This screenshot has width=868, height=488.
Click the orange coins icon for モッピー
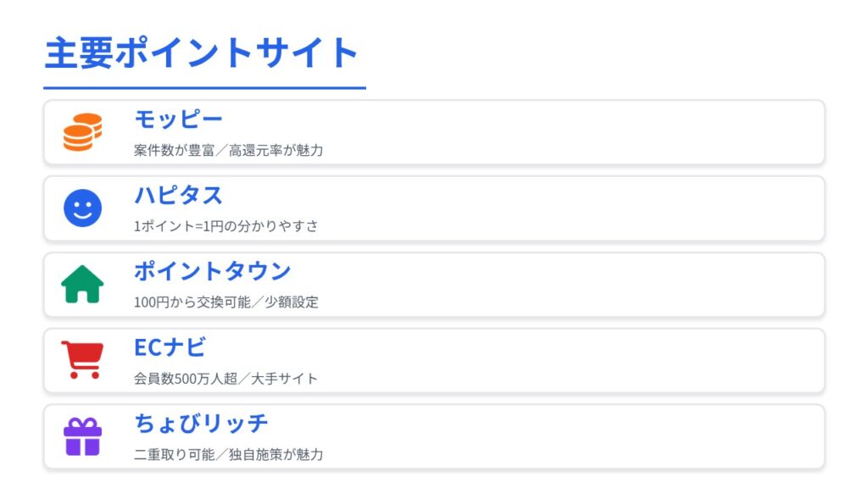[x=82, y=132]
